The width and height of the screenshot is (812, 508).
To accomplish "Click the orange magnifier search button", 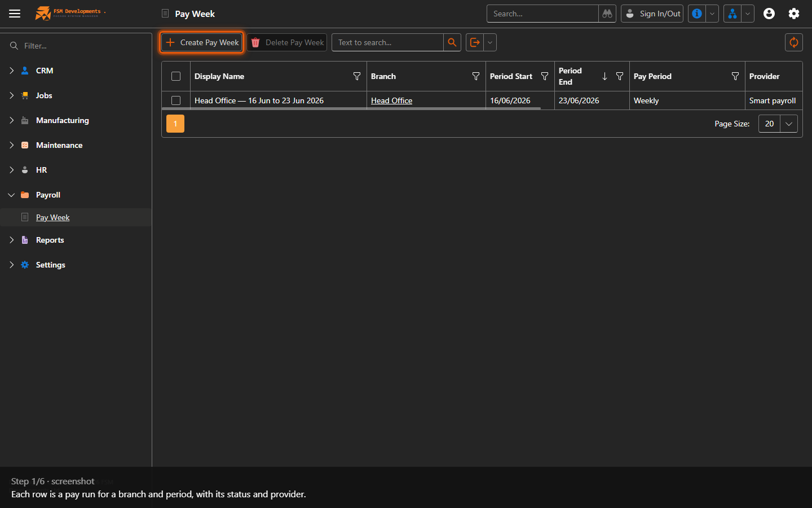I will point(452,42).
